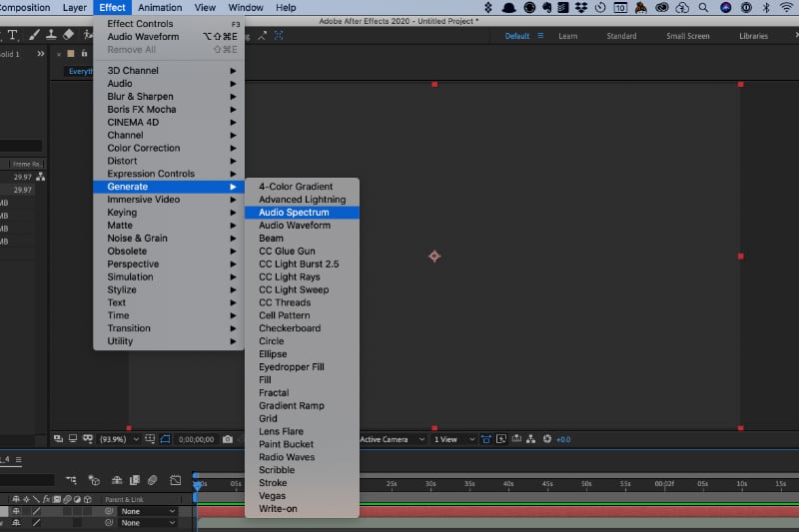The width and height of the screenshot is (799, 532).
Task: Click the layer anchor point in viewer
Action: click(434, 257)
